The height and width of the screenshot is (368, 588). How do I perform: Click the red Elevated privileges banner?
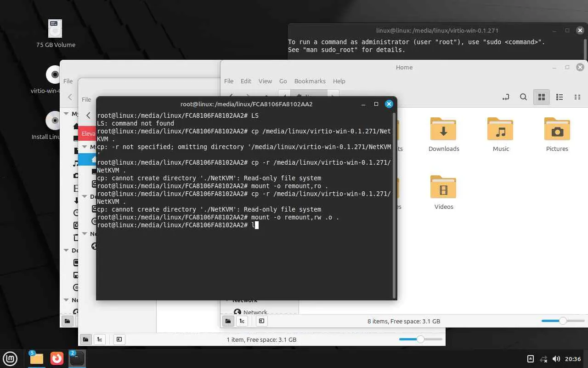coord(87,133)
